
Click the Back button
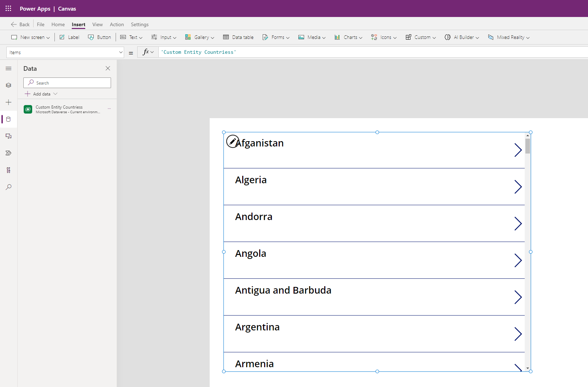20,24
